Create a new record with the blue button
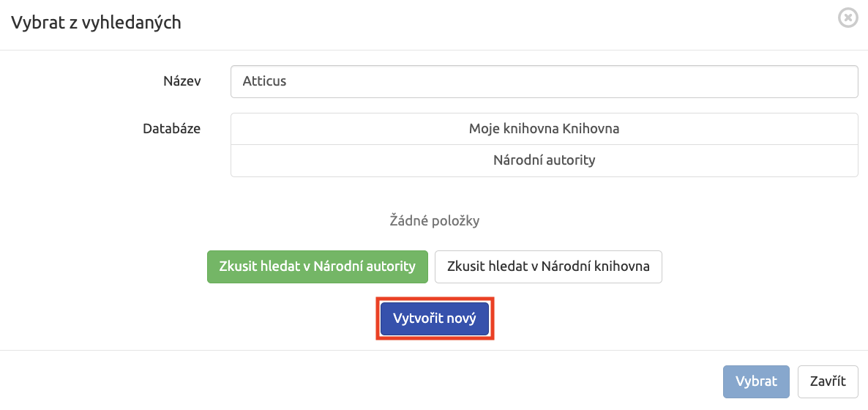 435,318
